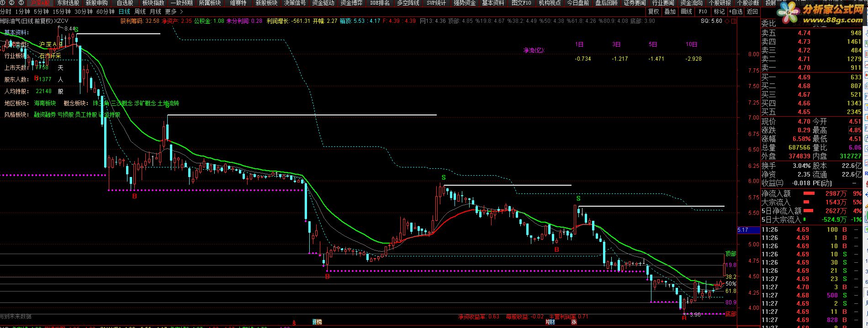Image resolution: width=868 pixels, height=328 pixels.
Task: Open the 沪深A股 tab
Action: pyautogui.click(x=40, y=3)
